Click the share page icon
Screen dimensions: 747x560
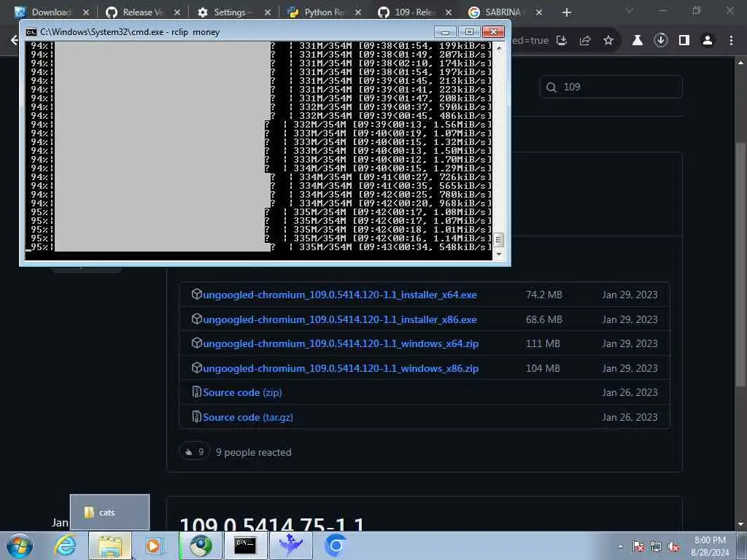(585, 41)
